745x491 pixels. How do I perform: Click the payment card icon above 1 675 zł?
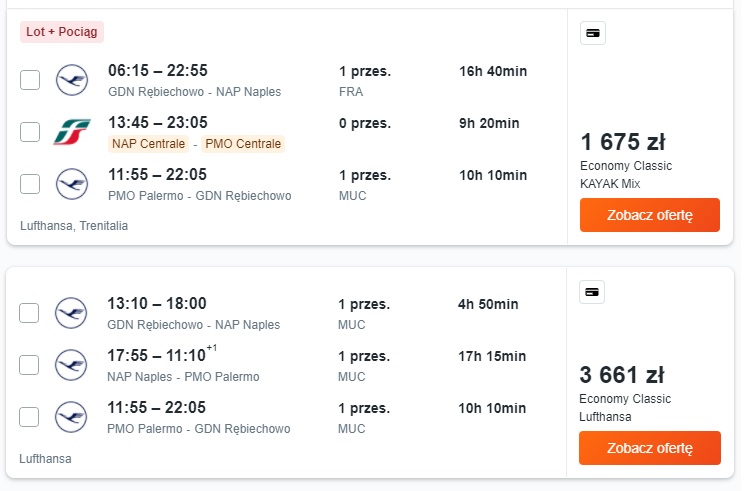tap(592, 33)
